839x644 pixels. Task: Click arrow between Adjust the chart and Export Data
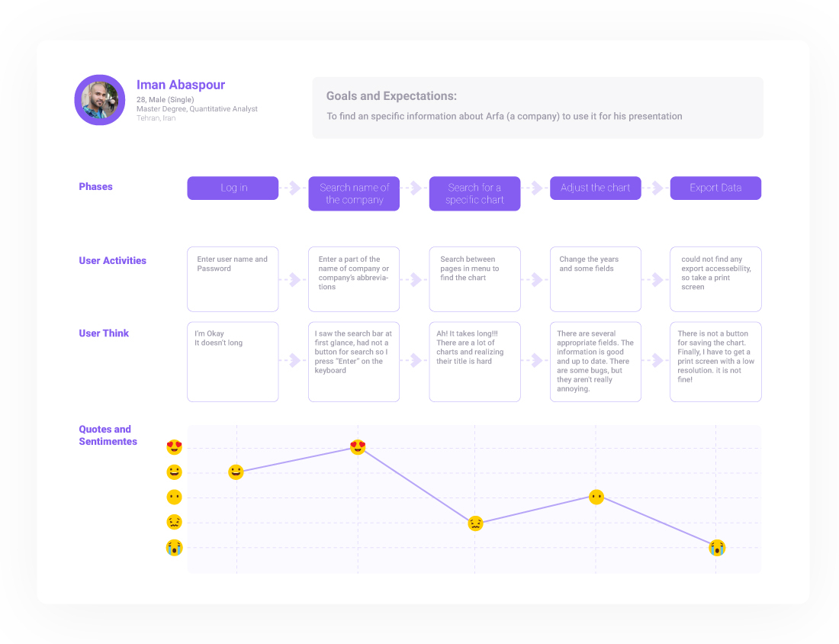pyautogui.click(x=655, y=188)
